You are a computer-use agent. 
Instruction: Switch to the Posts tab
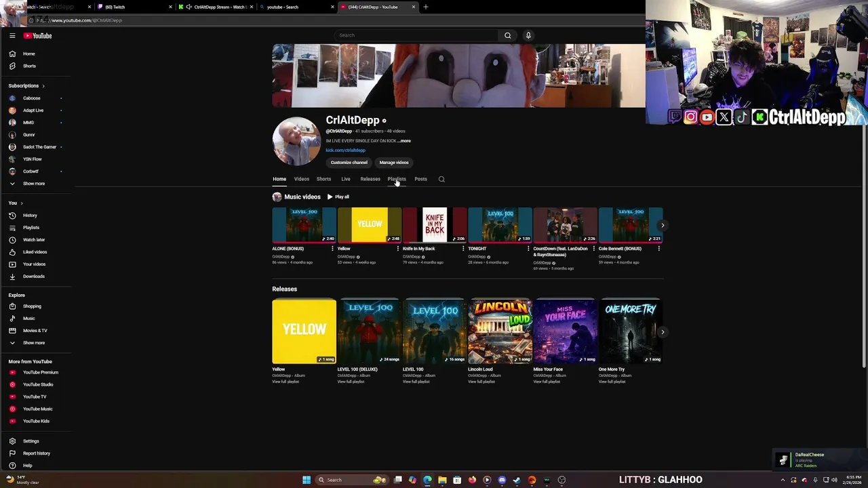(420, 179)
